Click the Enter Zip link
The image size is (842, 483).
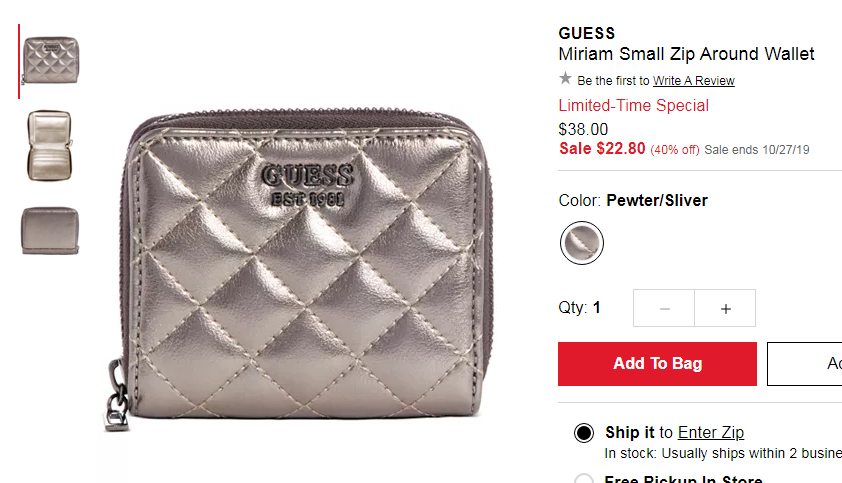tap(710, 432)
